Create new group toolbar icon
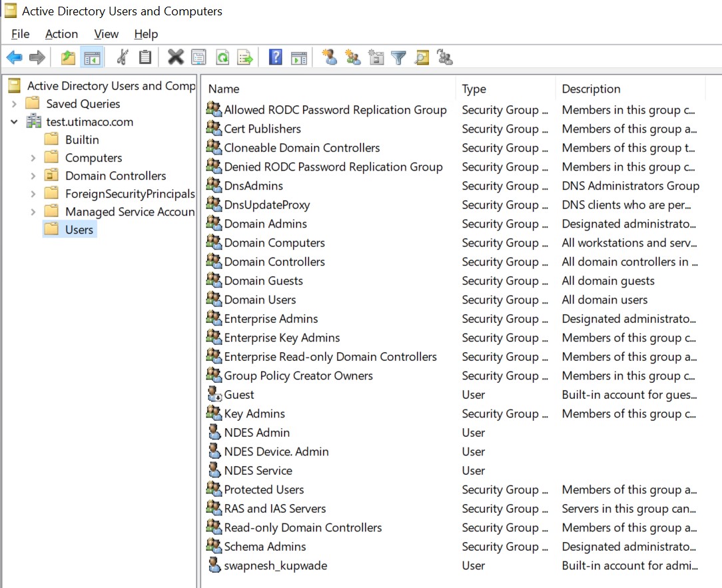The image size is (722, 588). coord(353,57)
